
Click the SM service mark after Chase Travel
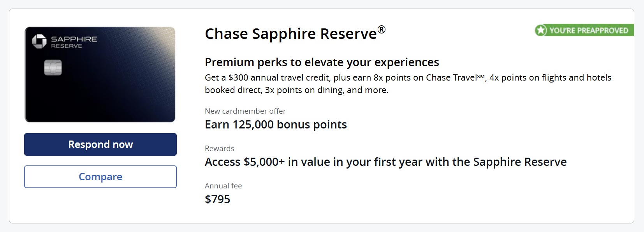pyautogui.click(x=481, y=77)
